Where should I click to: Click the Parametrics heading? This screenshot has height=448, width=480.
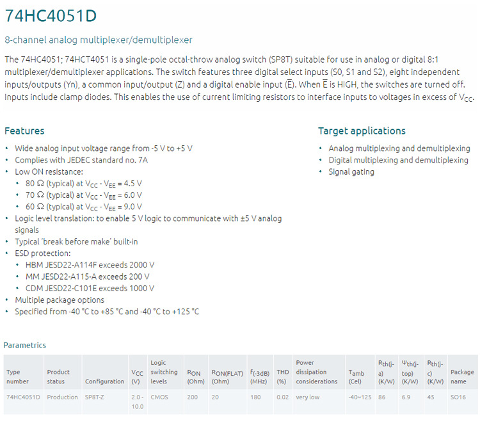25,345
